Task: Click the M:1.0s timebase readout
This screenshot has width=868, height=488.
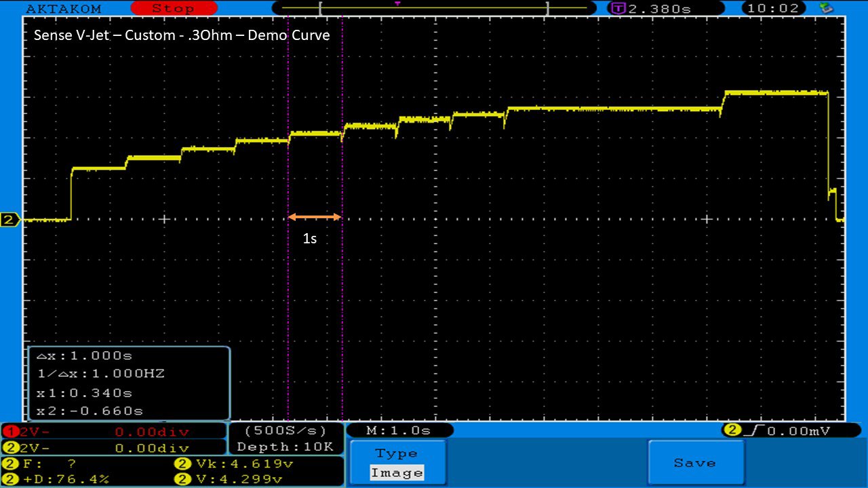Action: pyautogui.click(x=399, y=430)
